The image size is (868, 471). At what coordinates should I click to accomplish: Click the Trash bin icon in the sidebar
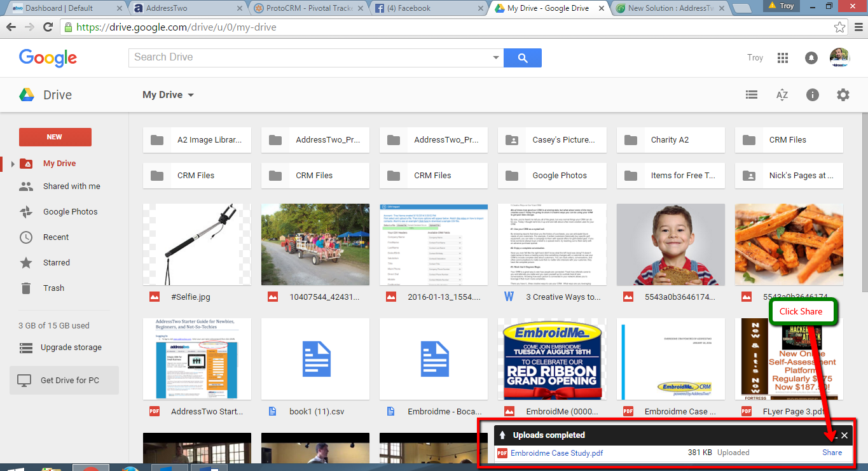(x=26, y=288)
